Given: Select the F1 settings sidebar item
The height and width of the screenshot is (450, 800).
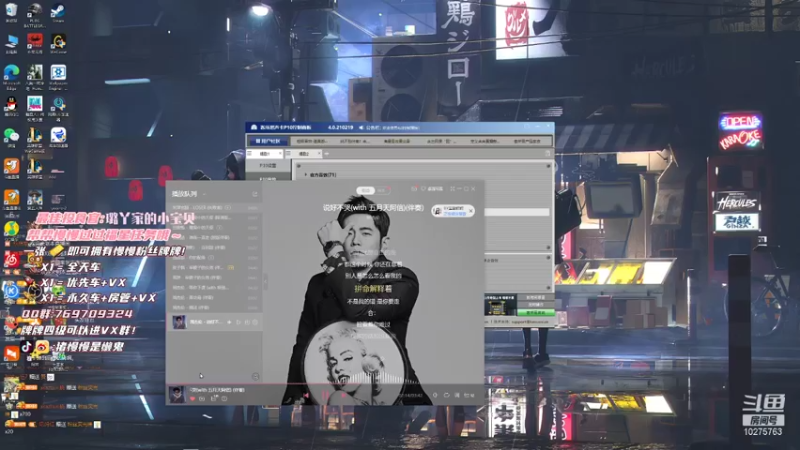Looking at the screenshot, I should [x=268, y=166].
